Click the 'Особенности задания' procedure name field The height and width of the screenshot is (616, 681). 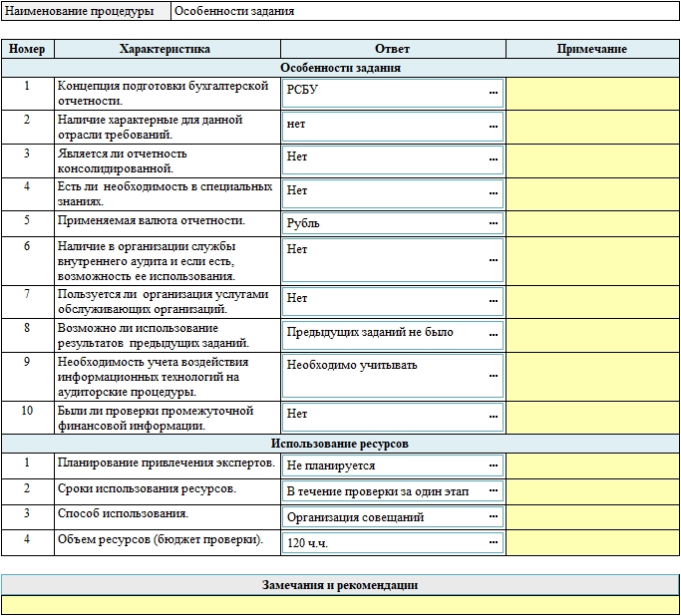425,11
